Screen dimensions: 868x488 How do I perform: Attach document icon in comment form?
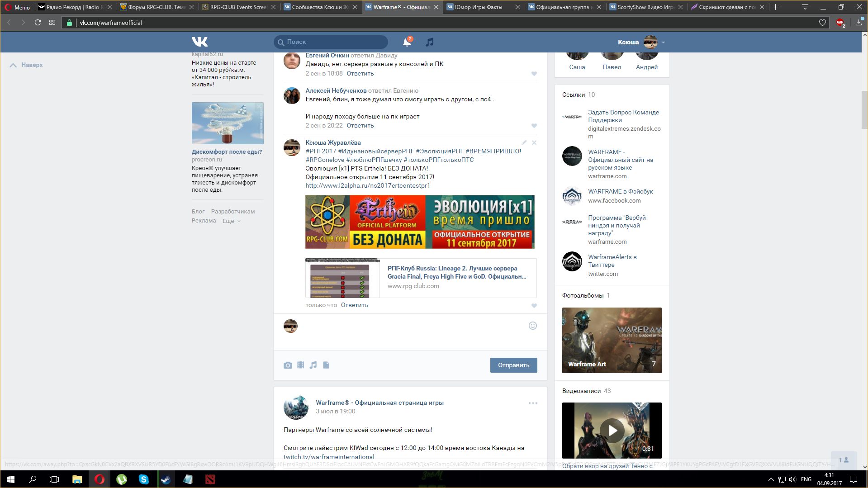326,365
